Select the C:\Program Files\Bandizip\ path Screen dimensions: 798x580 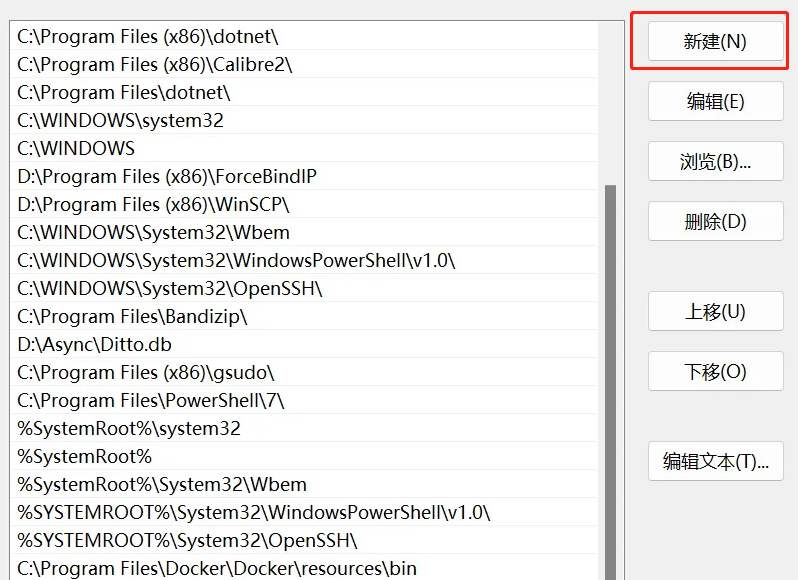132,317
